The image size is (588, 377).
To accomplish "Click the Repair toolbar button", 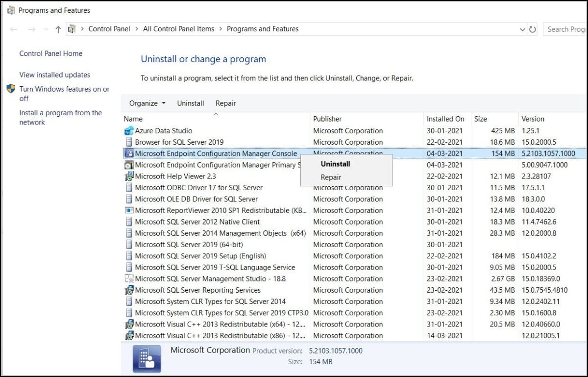I will pos(226,103).
